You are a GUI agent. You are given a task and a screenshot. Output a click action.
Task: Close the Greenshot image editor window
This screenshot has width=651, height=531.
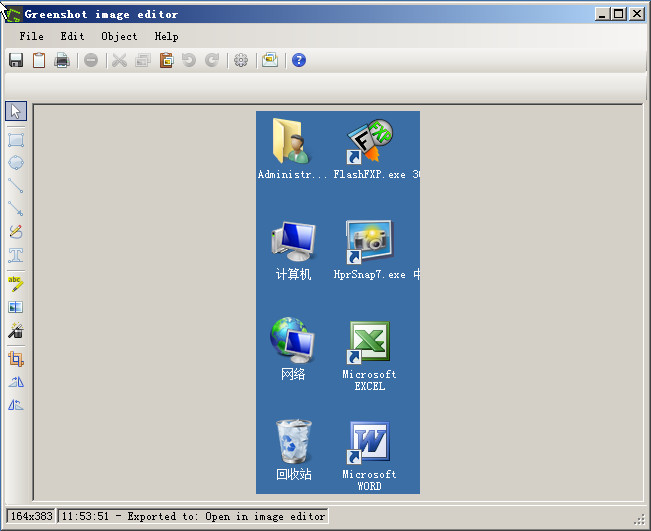click(636, 14)
